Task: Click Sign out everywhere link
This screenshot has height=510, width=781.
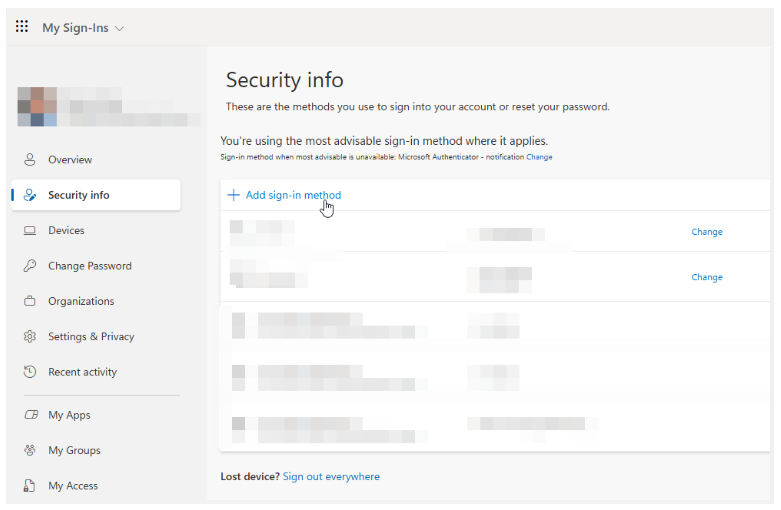Action: tap(331, 477)
